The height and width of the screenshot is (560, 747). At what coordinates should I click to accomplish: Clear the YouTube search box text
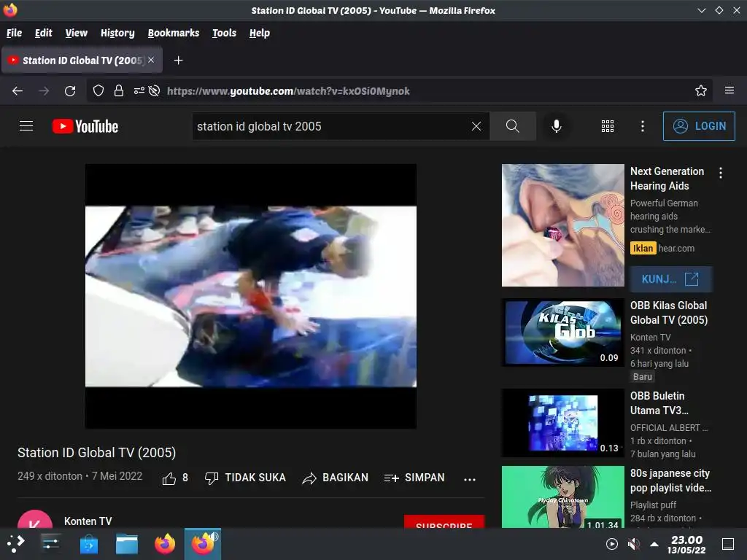tap(476, 126)
